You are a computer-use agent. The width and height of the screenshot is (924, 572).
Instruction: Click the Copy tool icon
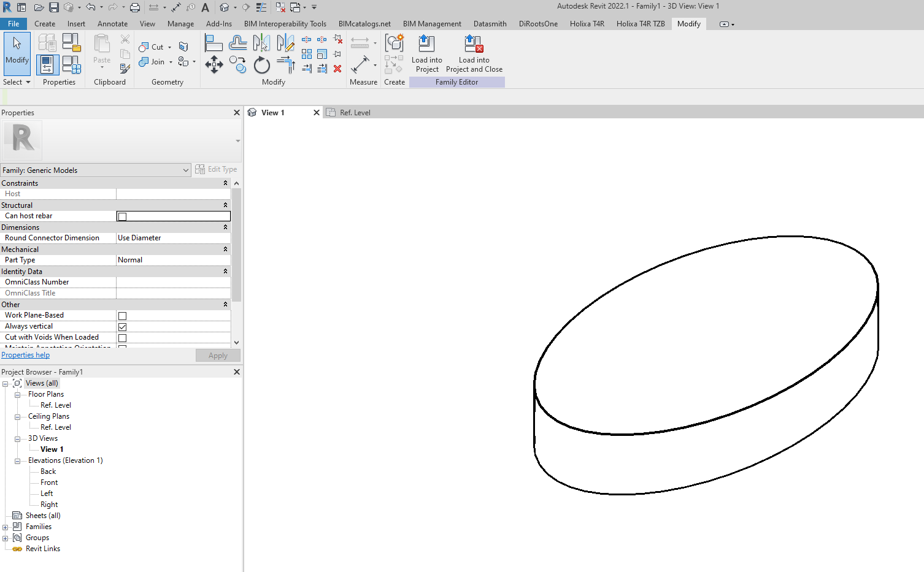pos(237,64)
